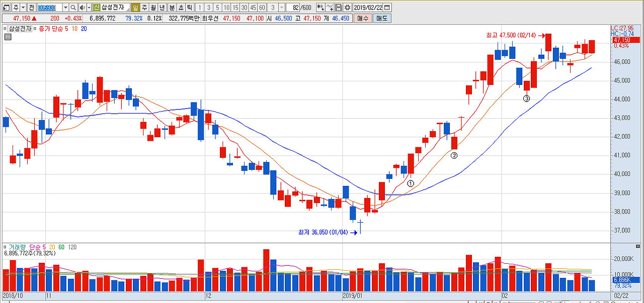Click moving average 20 legend in price chart

pyautogui.click(x=84, y=29)
